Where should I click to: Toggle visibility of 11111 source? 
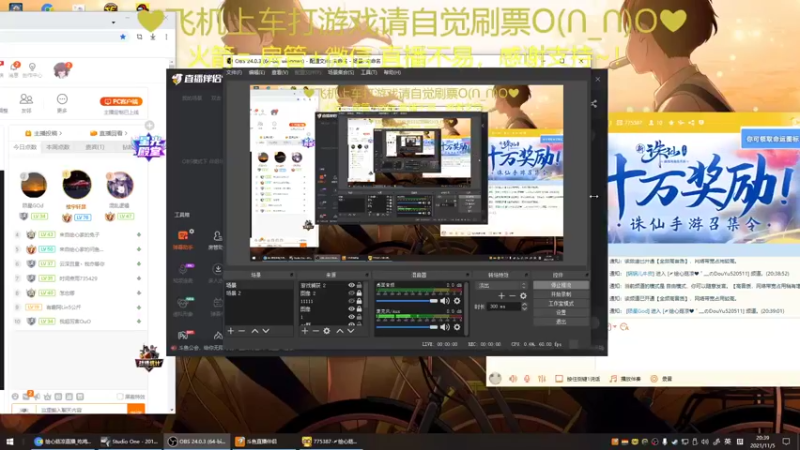(352, 302)
